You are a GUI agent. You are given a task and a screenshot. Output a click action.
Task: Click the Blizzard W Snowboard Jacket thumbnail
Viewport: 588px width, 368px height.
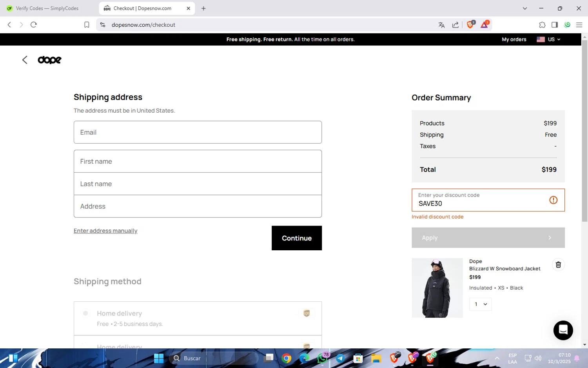click(x=437, y=288)
